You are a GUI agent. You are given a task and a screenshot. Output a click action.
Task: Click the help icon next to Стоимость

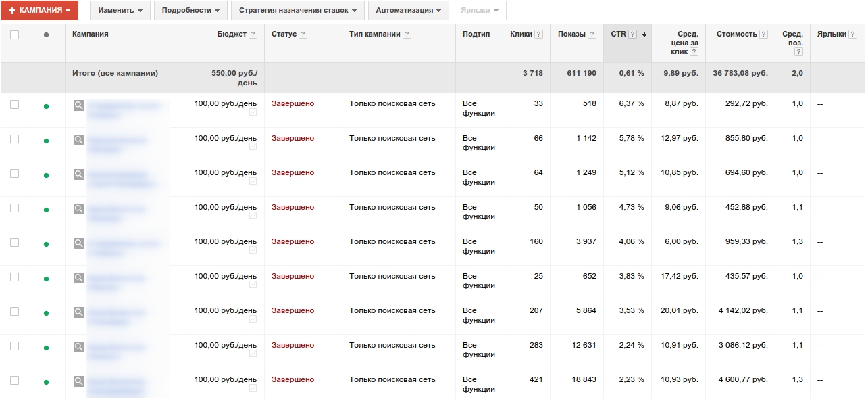tap(763, 34)
